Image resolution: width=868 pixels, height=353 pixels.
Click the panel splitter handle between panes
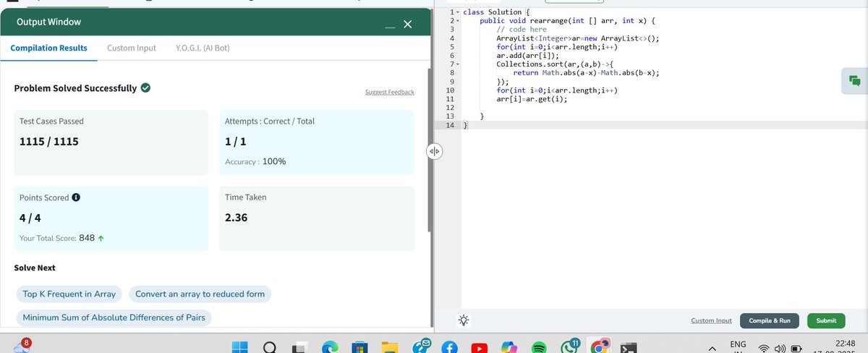[x=434, y=152]
